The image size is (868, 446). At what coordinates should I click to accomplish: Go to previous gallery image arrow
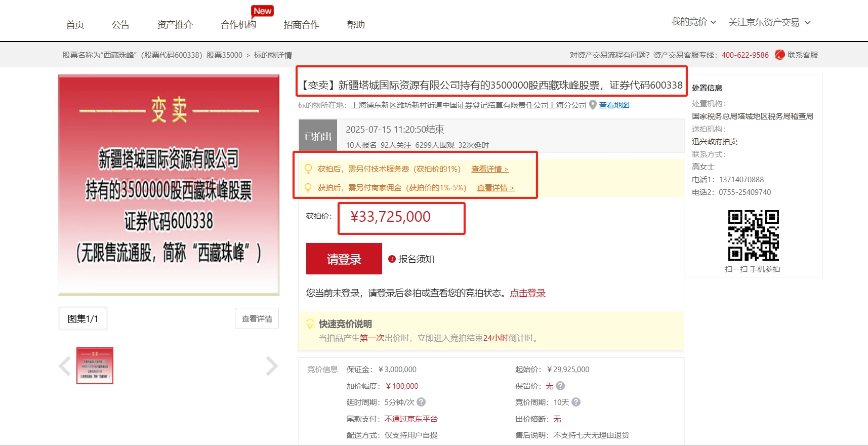coord(65,366)
